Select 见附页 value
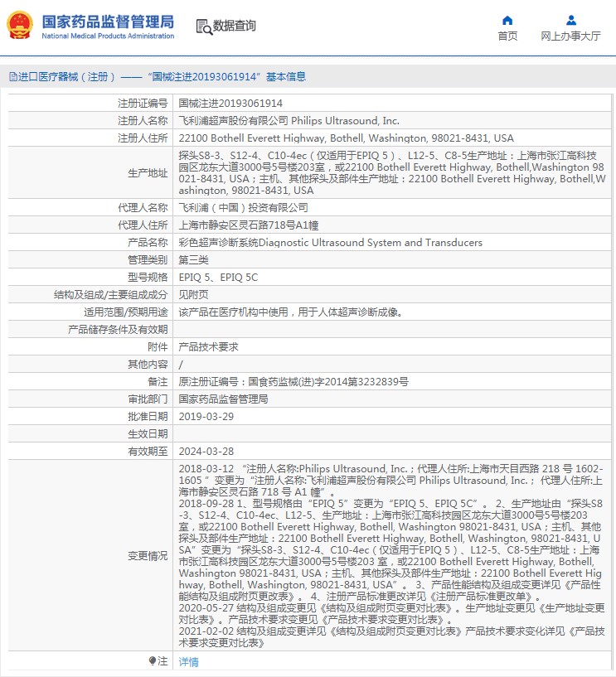616x677 pixels. pos(193,295)
